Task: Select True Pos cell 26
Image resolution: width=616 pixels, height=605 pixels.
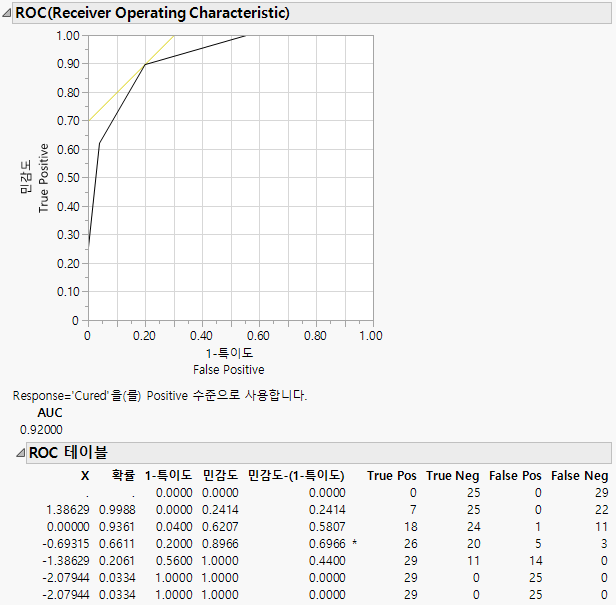Action: click(x=411, y=544)
